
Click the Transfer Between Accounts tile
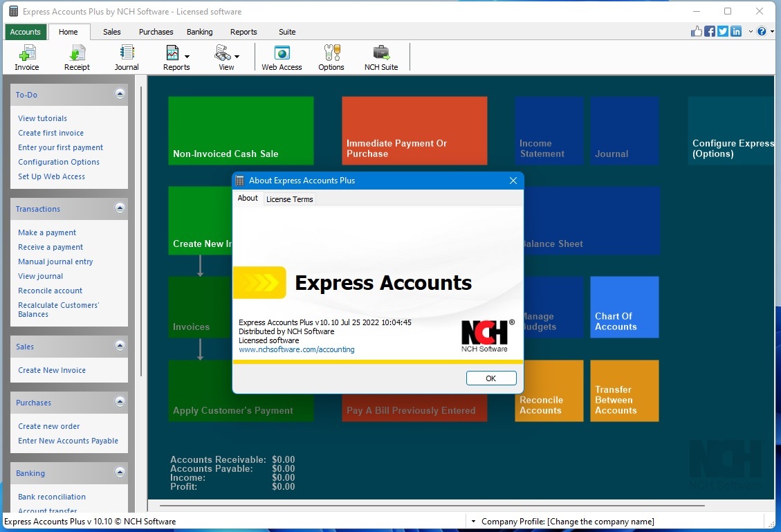pyautogui.click(x=625, y=391)
